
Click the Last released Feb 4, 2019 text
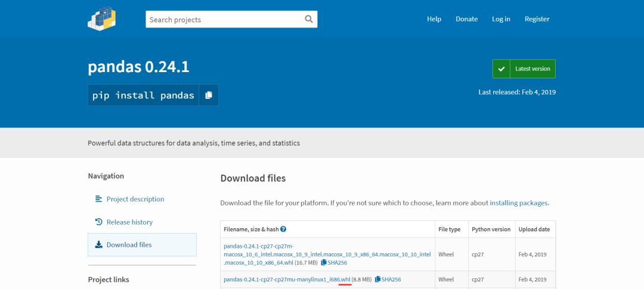(x=517, y=92)
